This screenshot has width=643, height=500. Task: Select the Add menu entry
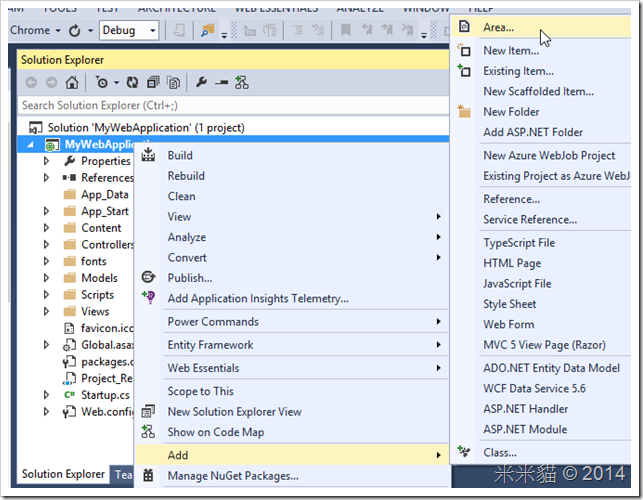292,455
